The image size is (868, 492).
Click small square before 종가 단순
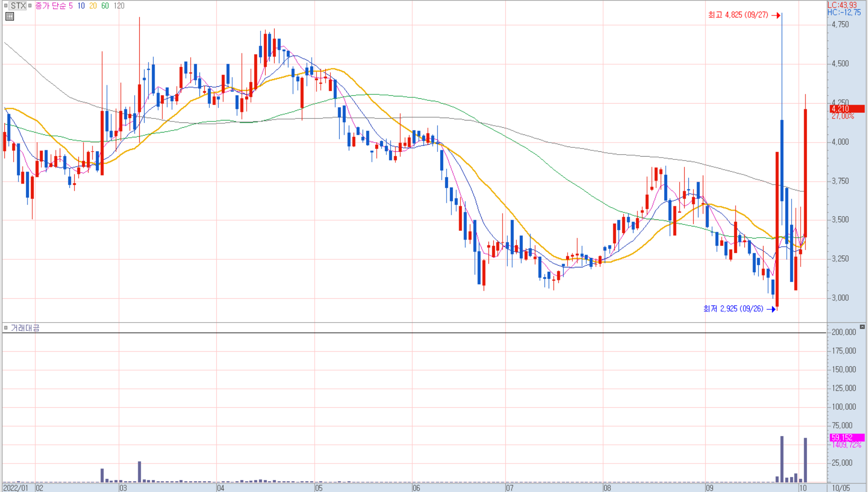coord(30,6)
